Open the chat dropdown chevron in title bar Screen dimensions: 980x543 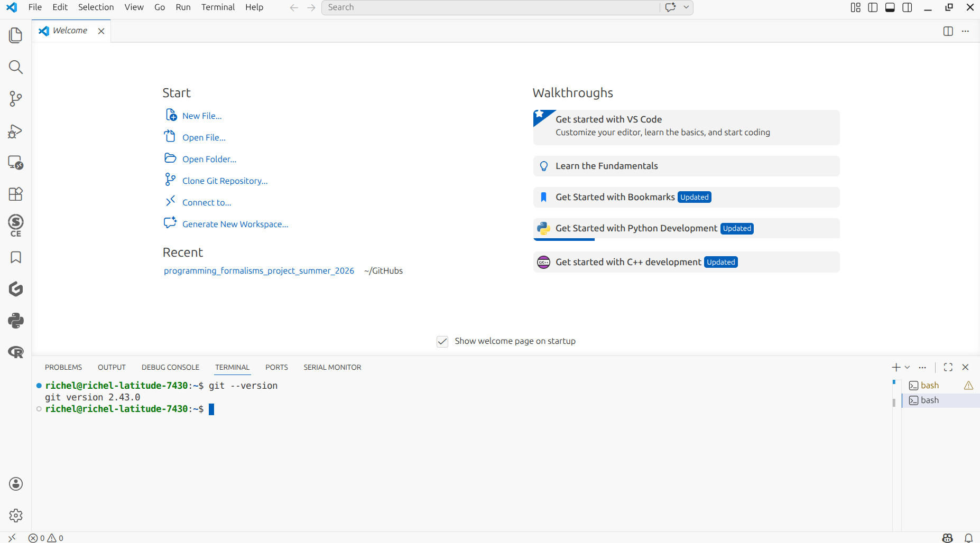pyautogui.click(x=686, y=7)
